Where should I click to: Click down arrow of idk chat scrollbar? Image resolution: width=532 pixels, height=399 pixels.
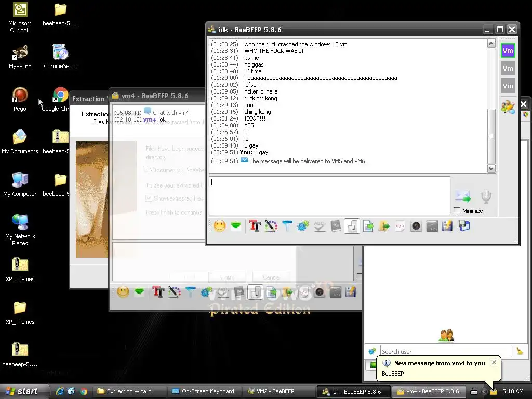(x=491, y=169)
